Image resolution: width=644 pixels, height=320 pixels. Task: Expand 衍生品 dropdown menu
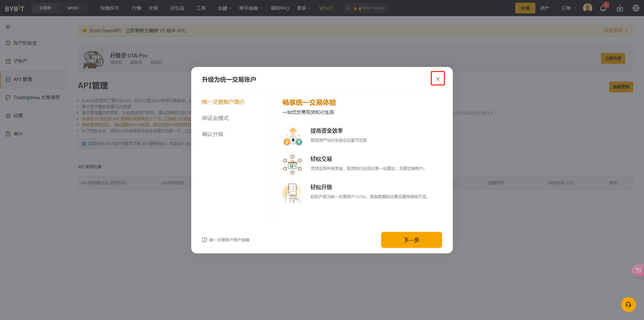coord(179,8)
